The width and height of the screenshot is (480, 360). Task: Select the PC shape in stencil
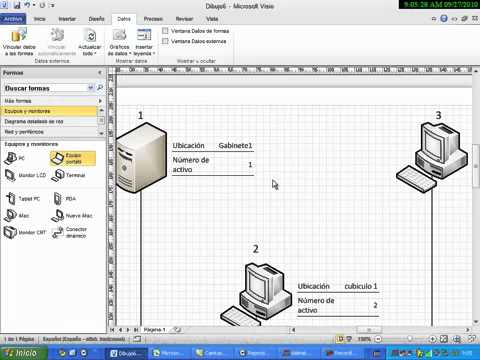tap(15, 158)
